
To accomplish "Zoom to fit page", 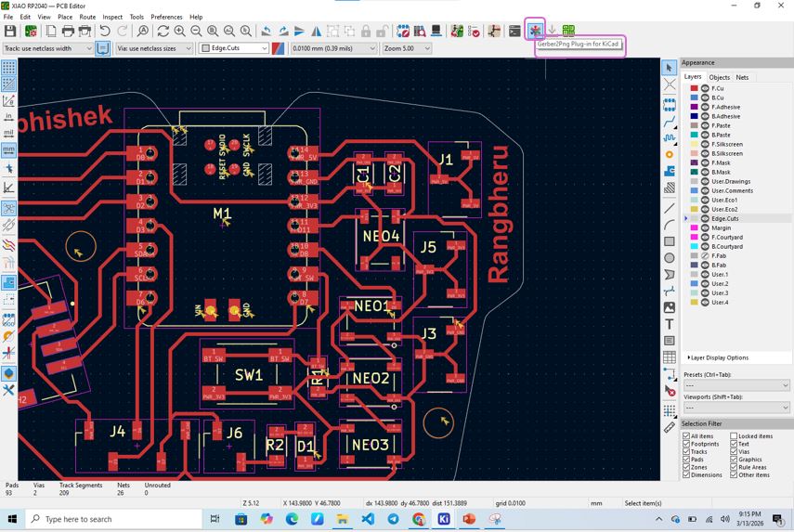I will tap(213, 32).
